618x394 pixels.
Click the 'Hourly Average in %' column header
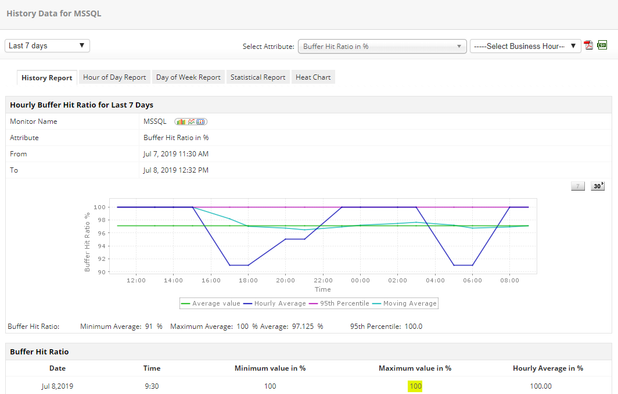(548, 368)
